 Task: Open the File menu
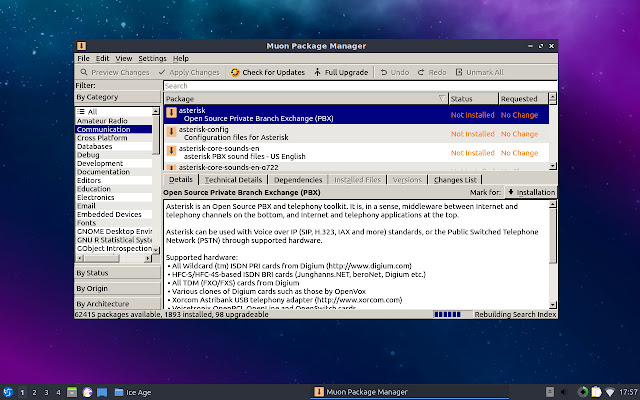pos(83,58)
